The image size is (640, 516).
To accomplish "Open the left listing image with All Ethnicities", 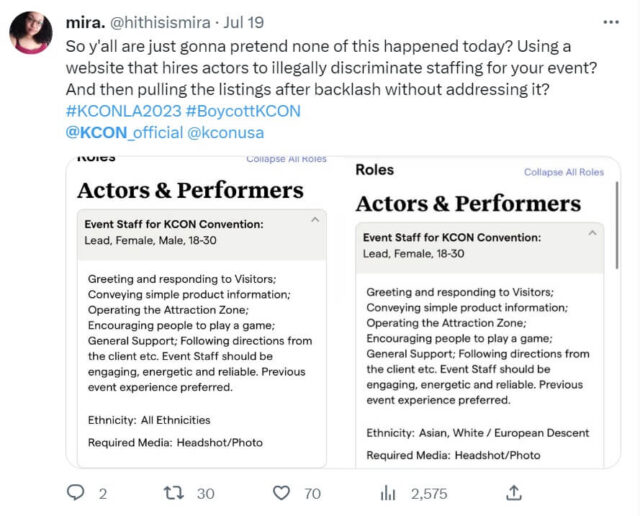I will tap(201, 330).
